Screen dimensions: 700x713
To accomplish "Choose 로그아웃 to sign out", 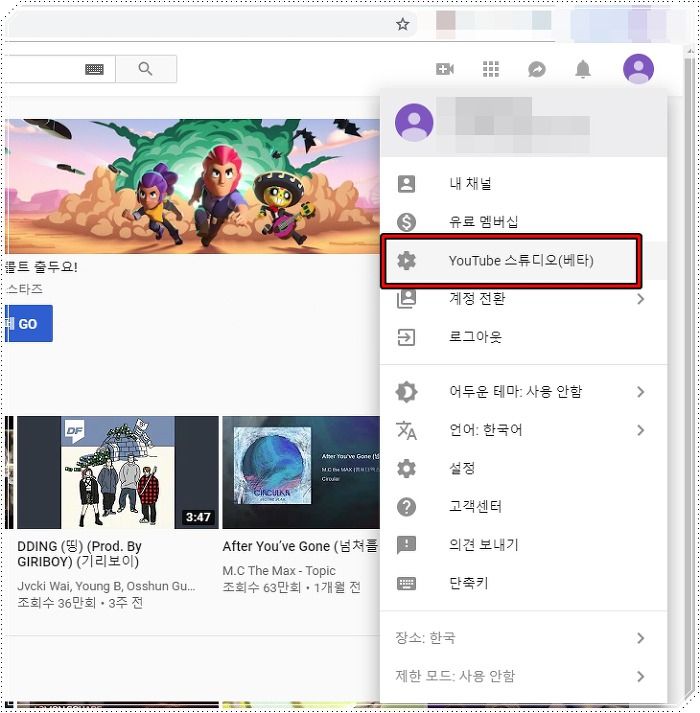I will point(523,337).
